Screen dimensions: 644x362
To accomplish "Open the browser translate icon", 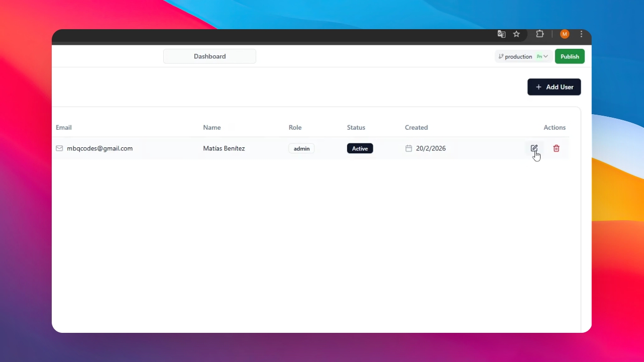I will pyautogui.click(x=501, y=34).
